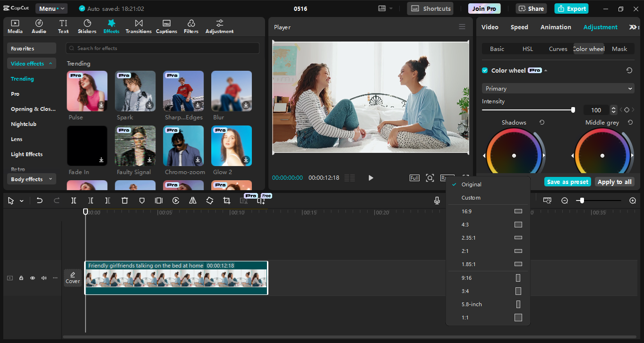Screen dimensions: 644x343
Task: Open the Menu dropdown in the title bar
Action: 52,8
